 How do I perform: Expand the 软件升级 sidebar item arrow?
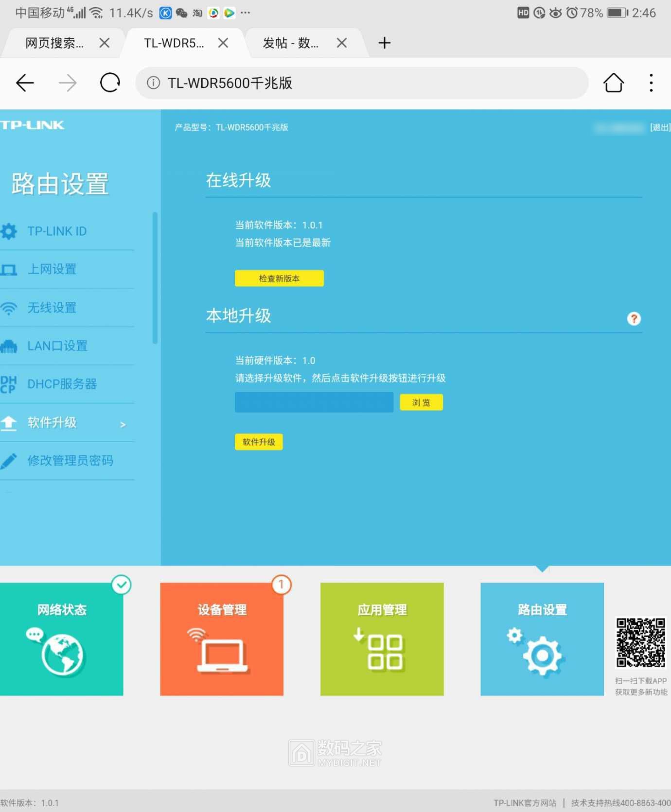click(123, 424)
